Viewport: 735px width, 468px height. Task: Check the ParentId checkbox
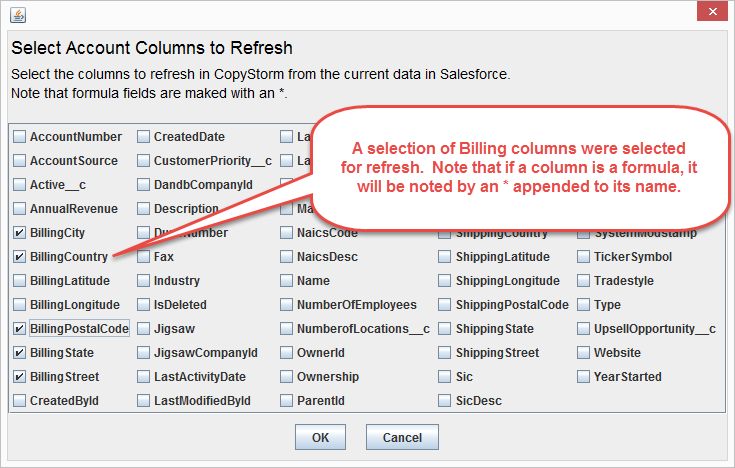(x=286, y=400)
